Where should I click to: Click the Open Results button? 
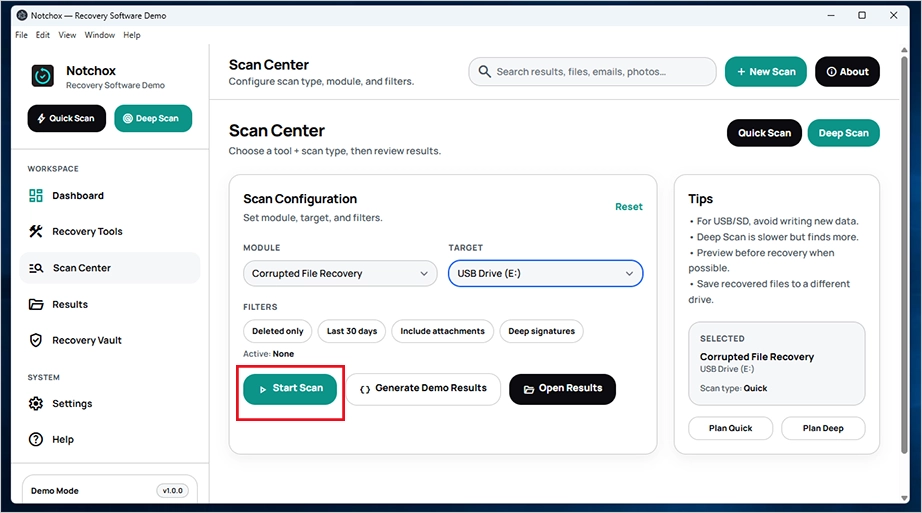[x=562, y=389]
